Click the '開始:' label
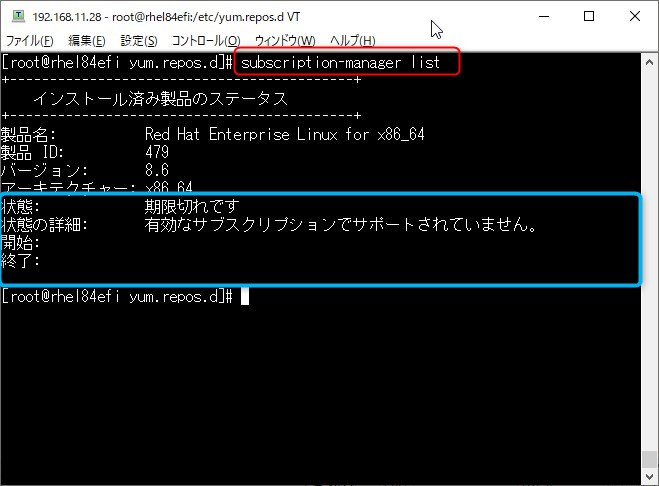The width and height of the screenshot is (659, 486). coord(20,242)
